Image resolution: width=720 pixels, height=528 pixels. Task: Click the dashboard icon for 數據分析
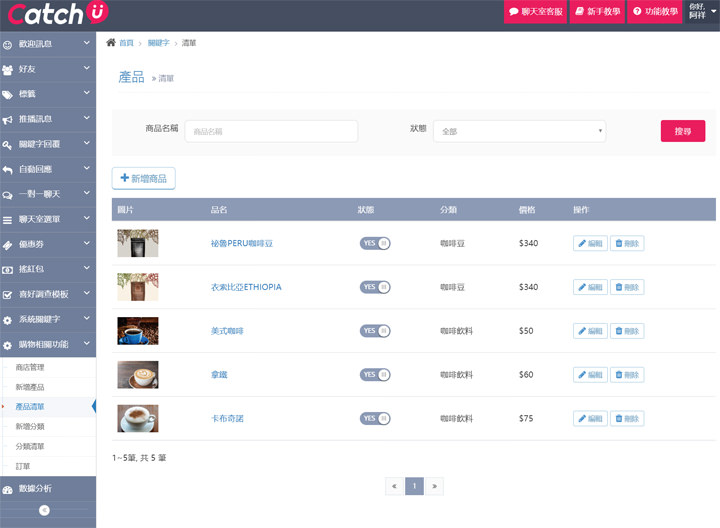pos(7,490)
